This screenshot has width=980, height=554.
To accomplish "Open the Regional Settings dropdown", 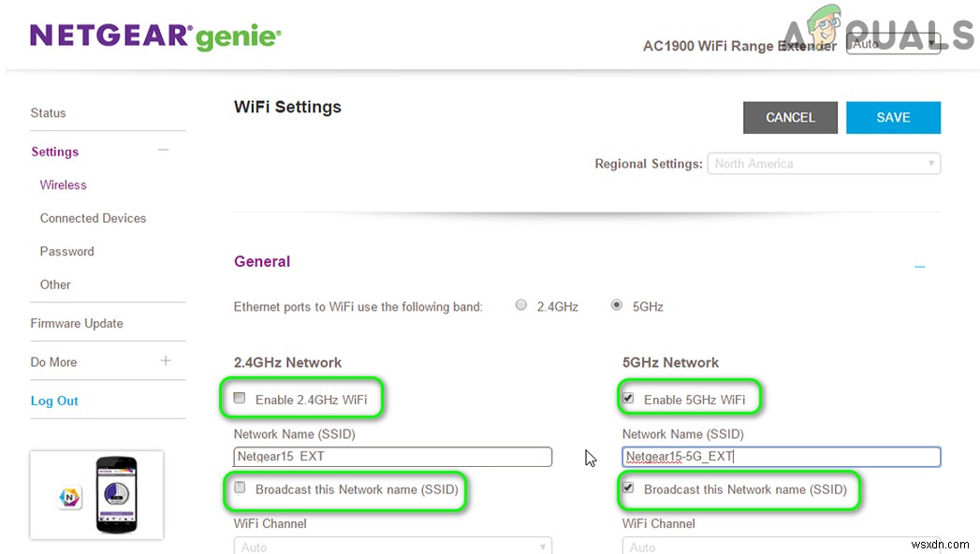I will coord(931,163).
